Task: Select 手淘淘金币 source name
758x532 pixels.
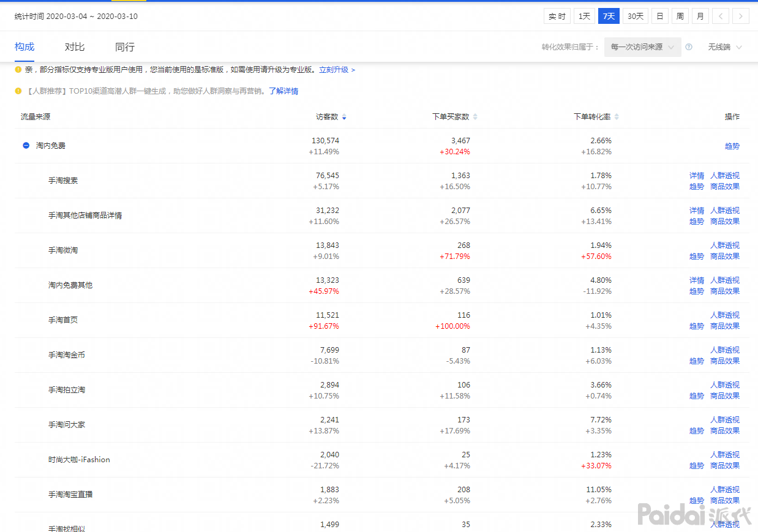Action: click(67, 355)
